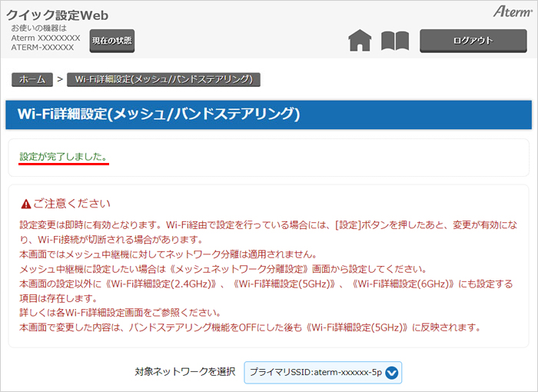The height and width of the screenshot is (392, 538).
Task: Click the お使いの機器は label
Action: 38,28
